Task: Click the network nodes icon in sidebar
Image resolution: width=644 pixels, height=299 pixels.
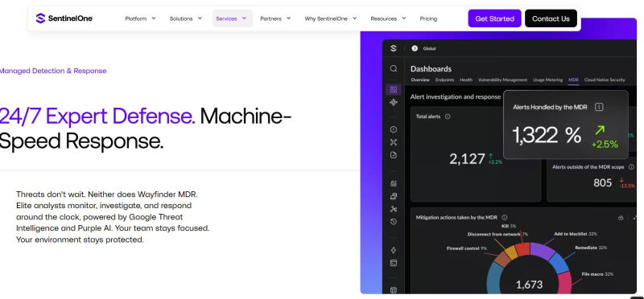Action: tap(394, 209)
